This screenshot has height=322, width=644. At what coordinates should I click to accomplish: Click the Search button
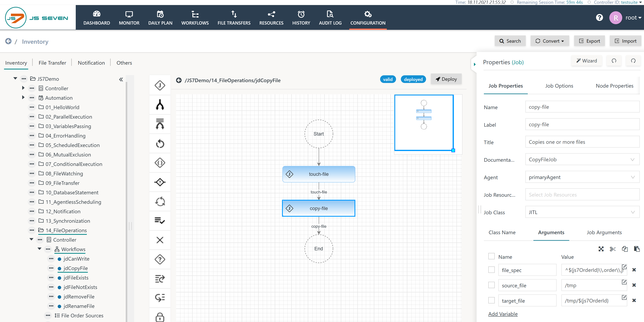click(x=510, y=41)
